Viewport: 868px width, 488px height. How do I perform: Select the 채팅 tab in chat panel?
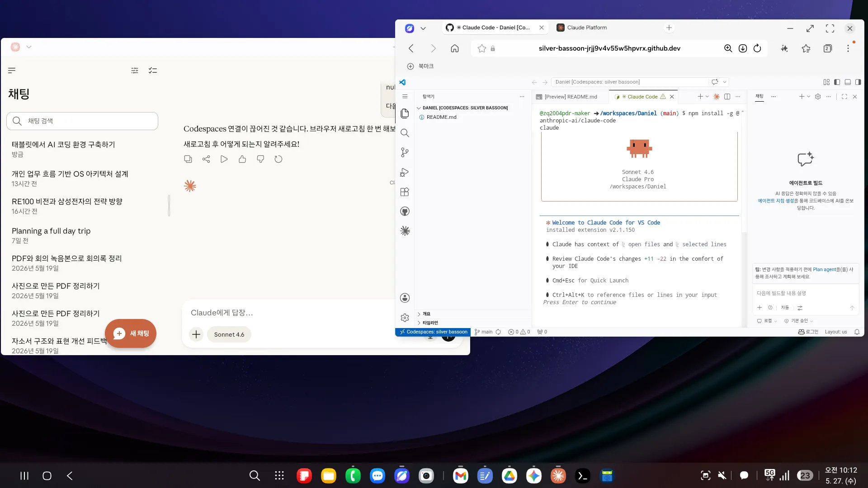[x=759, y=96]
